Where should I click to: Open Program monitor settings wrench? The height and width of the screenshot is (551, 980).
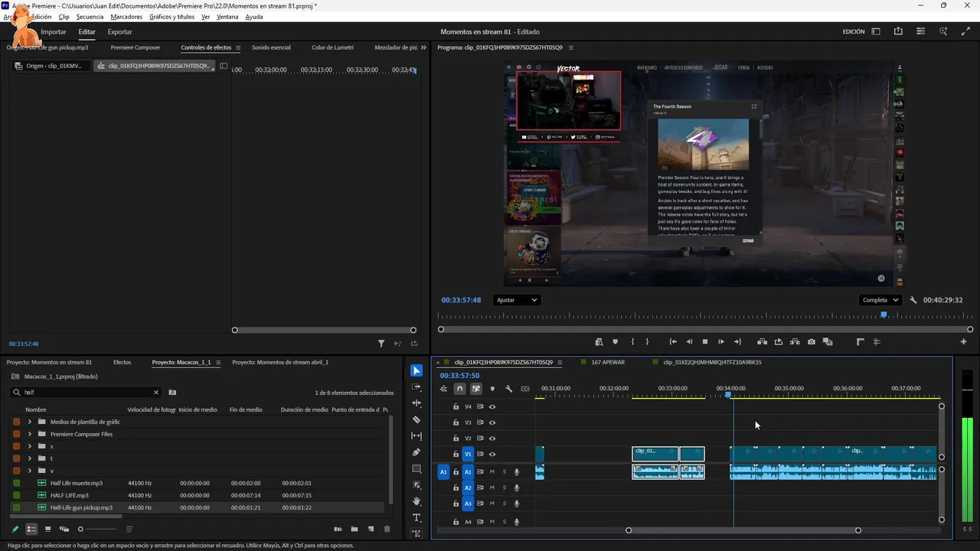913,300
